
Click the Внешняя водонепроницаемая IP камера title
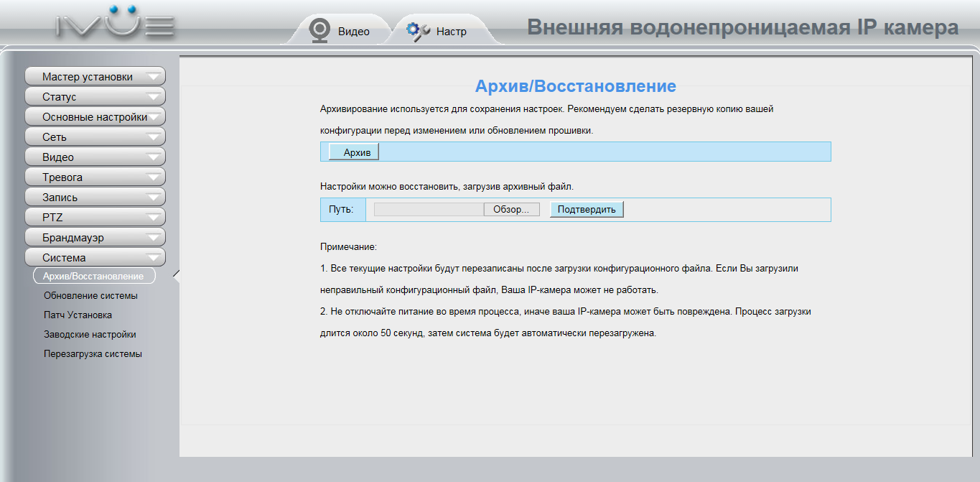point(743,27)
